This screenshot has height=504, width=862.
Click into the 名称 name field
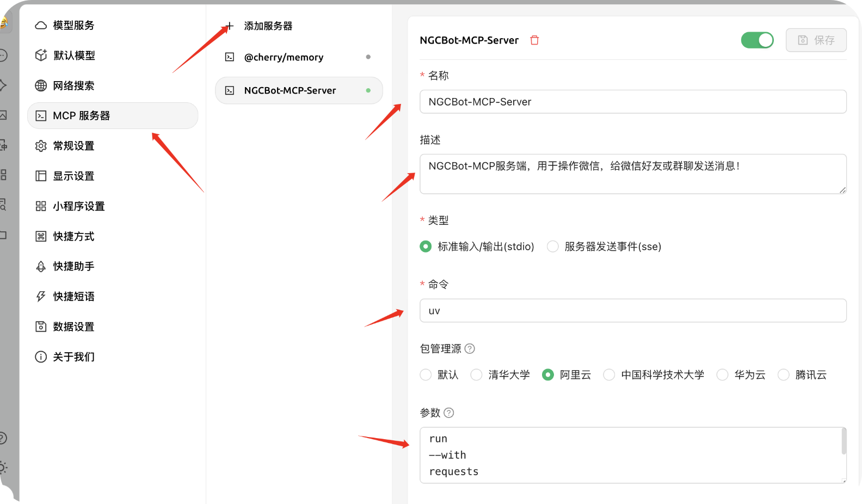(x=633, y=102)
